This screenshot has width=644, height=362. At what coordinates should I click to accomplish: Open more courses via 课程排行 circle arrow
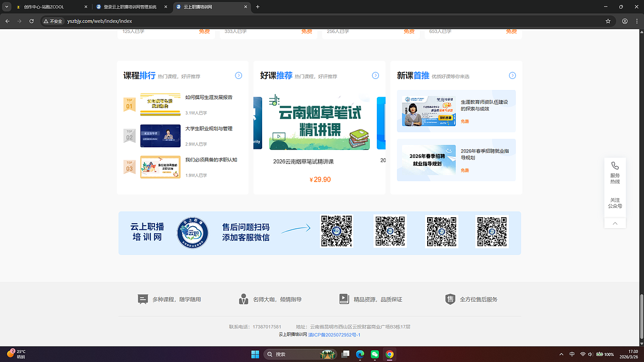pos(238,75)
